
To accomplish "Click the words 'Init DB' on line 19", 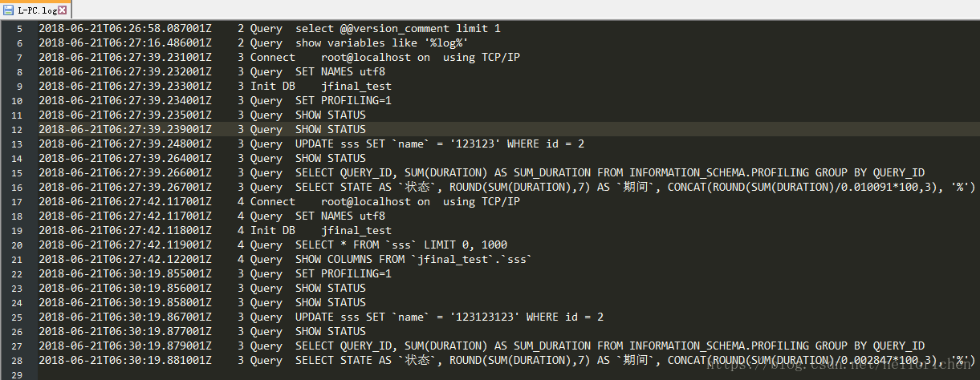I will click(x=273, y=230).
